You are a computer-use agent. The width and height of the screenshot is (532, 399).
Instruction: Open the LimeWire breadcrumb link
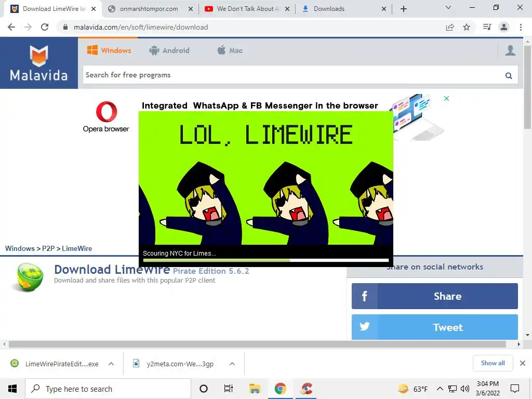(x=77, y=248)
